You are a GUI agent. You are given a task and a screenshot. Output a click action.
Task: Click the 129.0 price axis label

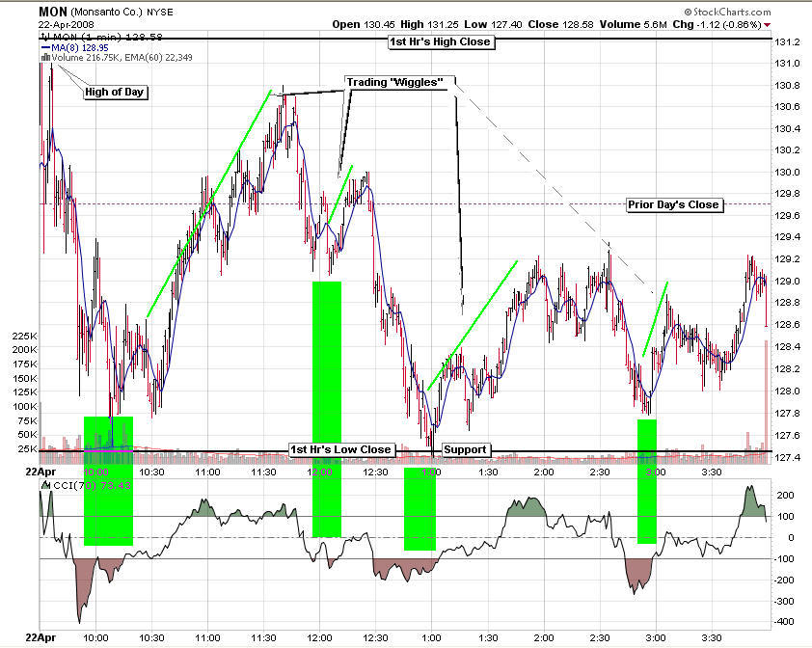pyautogui.click(x=787, y=282)
